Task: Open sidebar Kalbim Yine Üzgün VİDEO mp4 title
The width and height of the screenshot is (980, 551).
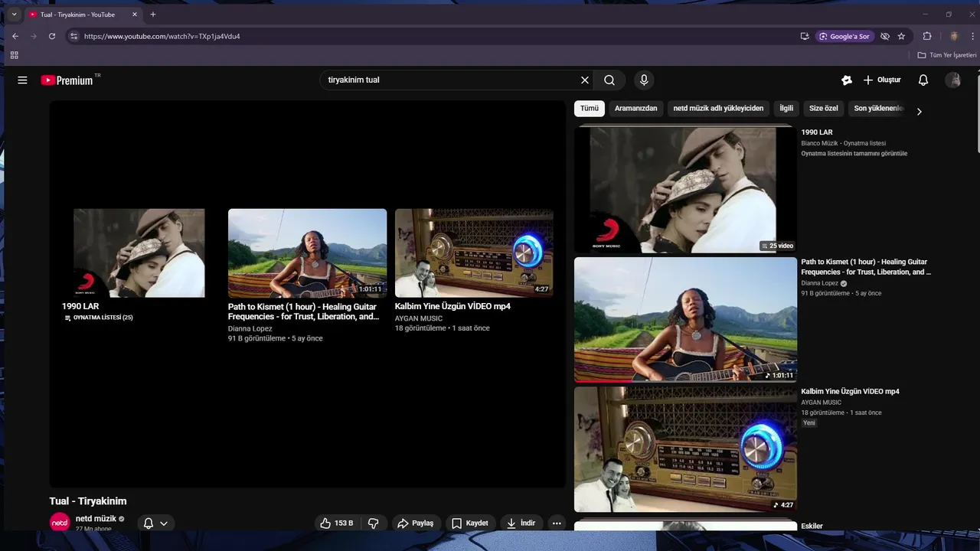Action: pos(851,392)
